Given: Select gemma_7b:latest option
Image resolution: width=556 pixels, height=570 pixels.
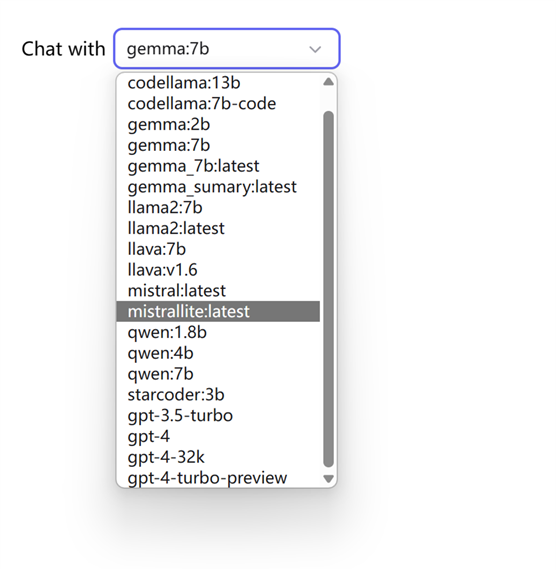Looking at the screenshot, I should (x=218, y=166).
